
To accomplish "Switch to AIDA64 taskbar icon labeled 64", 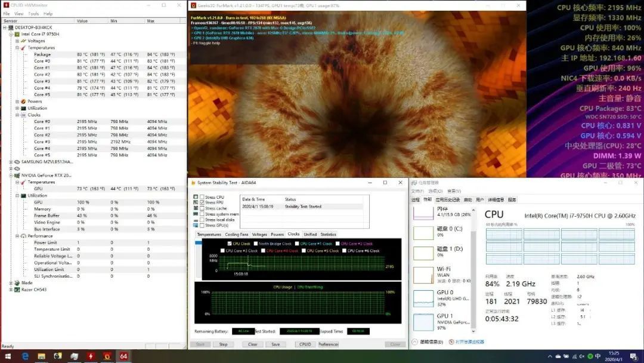I will pyautogui.click(x=123, y=356).
